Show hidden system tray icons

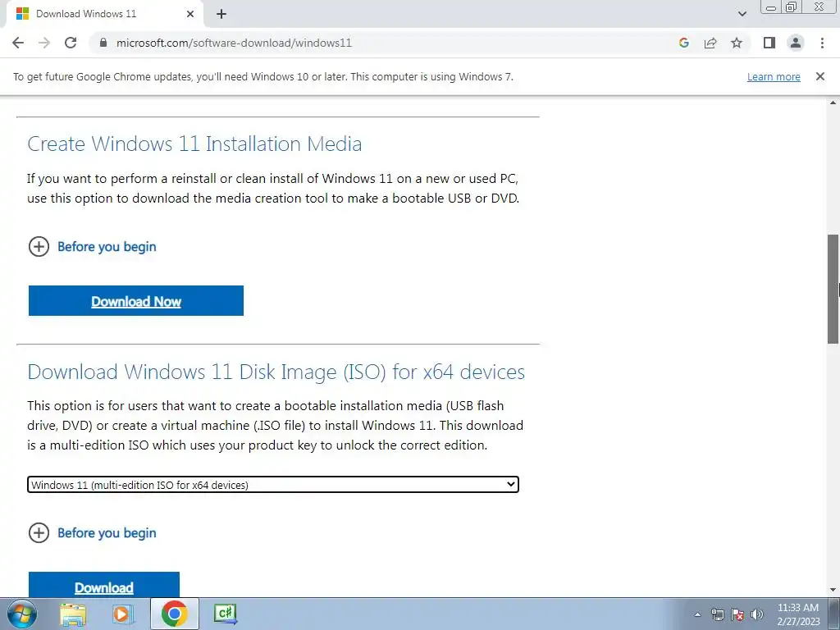point(697,614)
